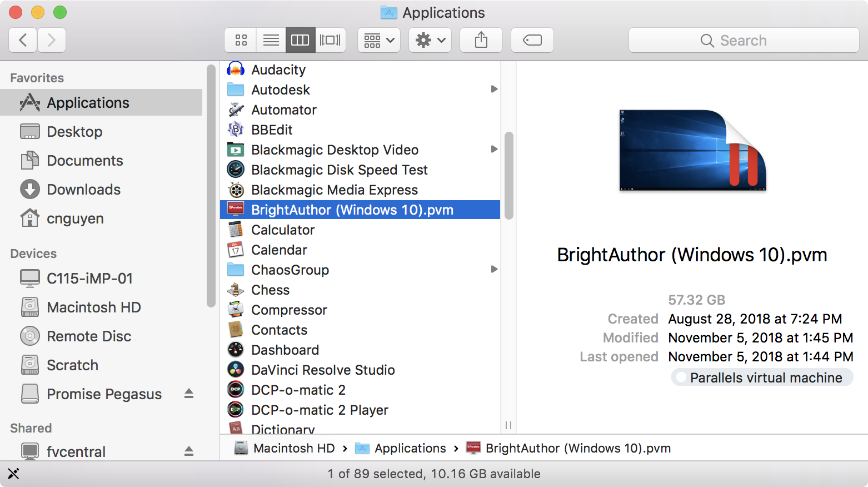Click the DaVinci Resolve Studio icon
This screenshot has height=487, width=868.
tap(236, 369)
